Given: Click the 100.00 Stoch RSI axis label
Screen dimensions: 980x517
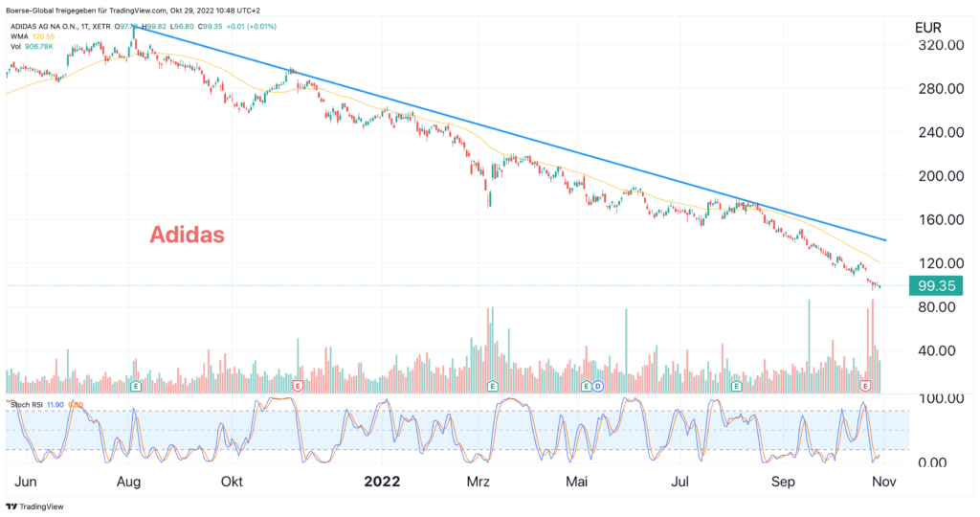Looking at the screenshot, I should coord(941,398).
